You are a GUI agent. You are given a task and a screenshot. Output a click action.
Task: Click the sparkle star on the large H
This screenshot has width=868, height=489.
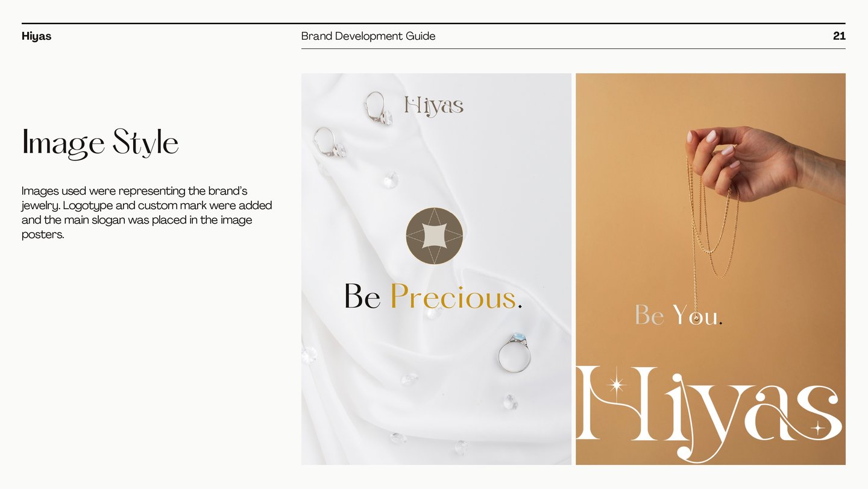pos(616,385)
